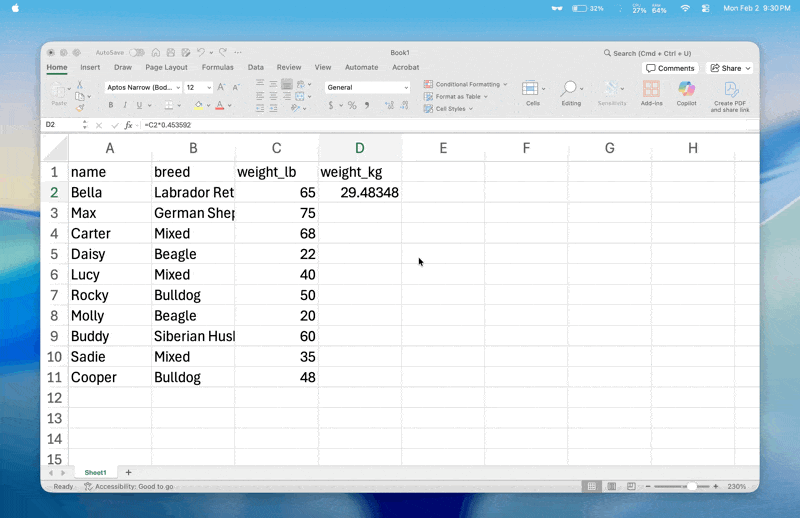This screenshot has width=800, height=518.
Task: Click the Comma Style icon
Action: [x=367, y=105]
